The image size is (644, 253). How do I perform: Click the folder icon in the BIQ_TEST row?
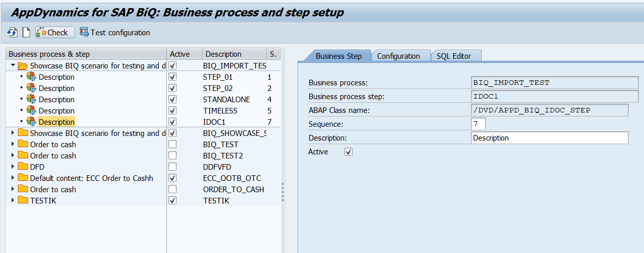click(22, 145)
